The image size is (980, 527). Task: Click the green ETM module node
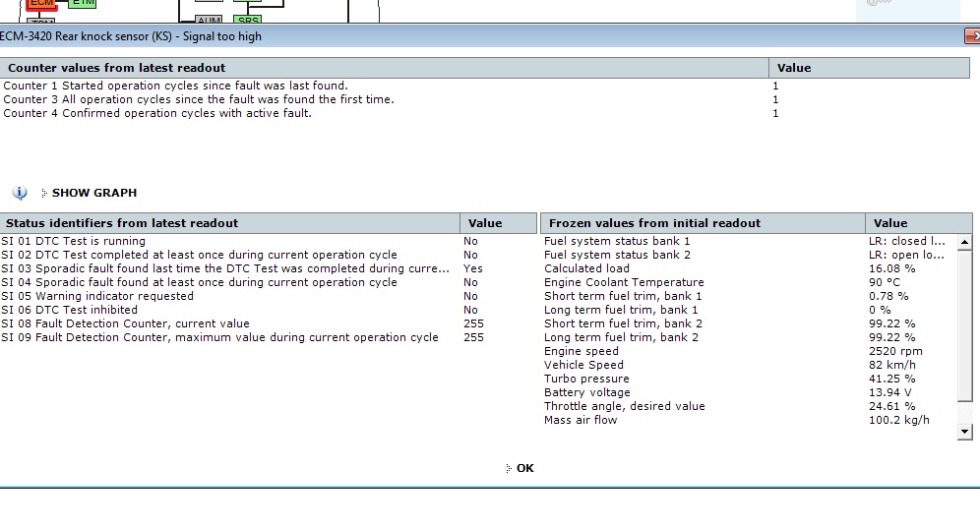[83, 3]
